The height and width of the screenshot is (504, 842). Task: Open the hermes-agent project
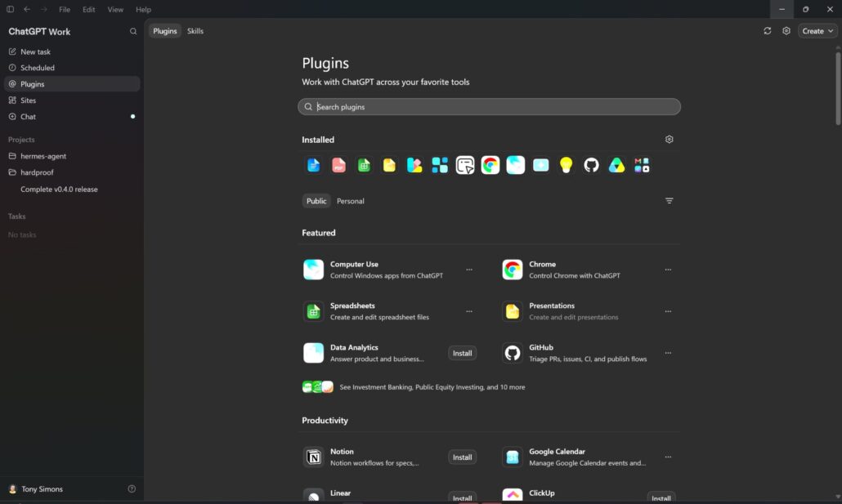tap(72, 156)
